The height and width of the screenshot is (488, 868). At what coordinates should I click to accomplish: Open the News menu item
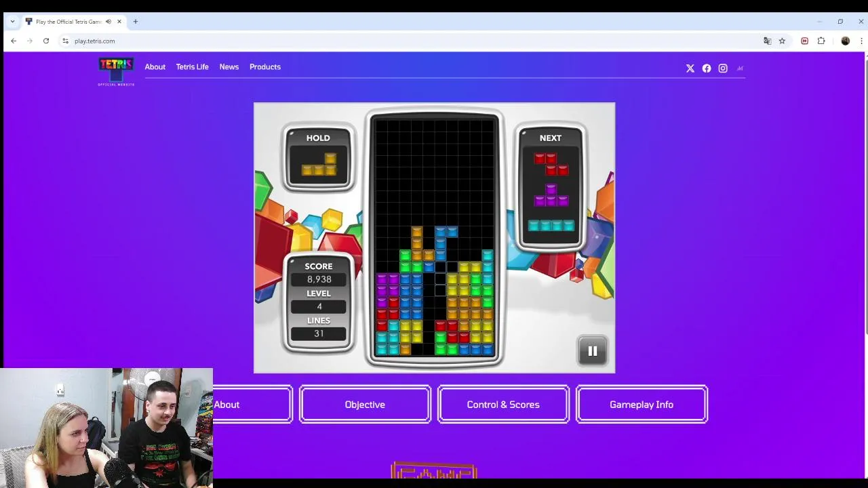point(229,67)
